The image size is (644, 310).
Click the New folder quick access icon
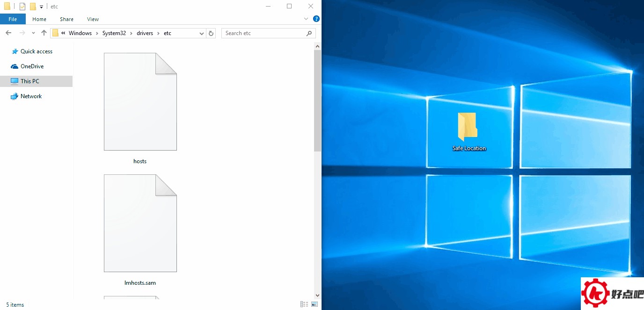[x=33, y=7]
